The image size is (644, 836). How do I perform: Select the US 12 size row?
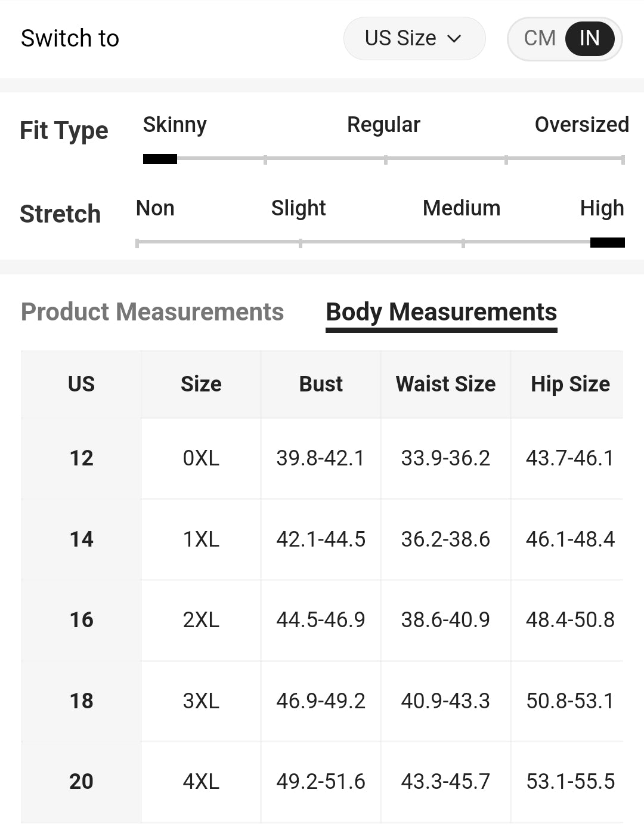click(x=81, y=458)
